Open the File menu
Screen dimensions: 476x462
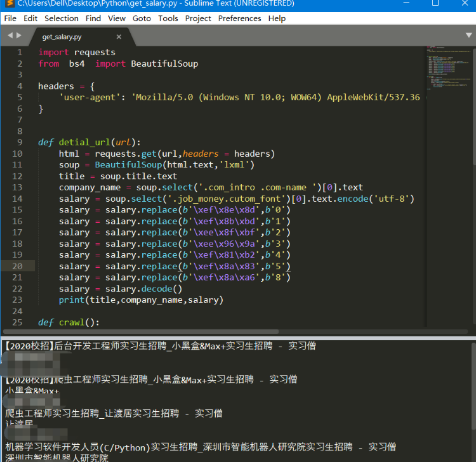coord(10,18)
